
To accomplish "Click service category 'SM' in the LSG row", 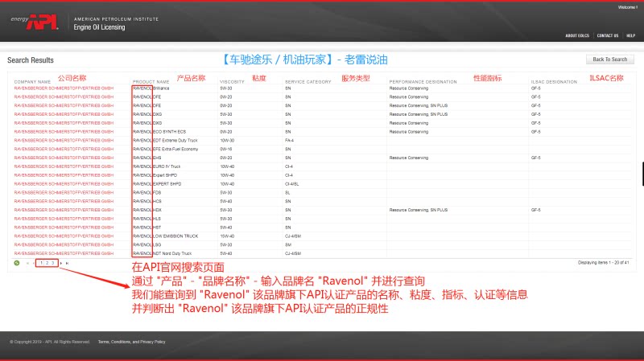I will pos(288,244).
